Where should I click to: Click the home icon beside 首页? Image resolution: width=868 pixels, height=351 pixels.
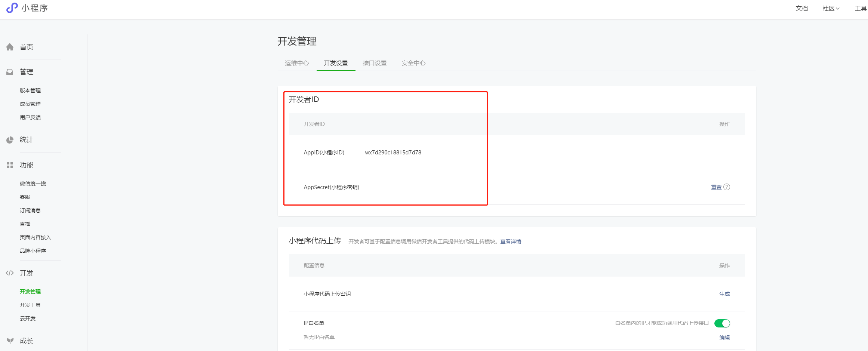[10, 47]
